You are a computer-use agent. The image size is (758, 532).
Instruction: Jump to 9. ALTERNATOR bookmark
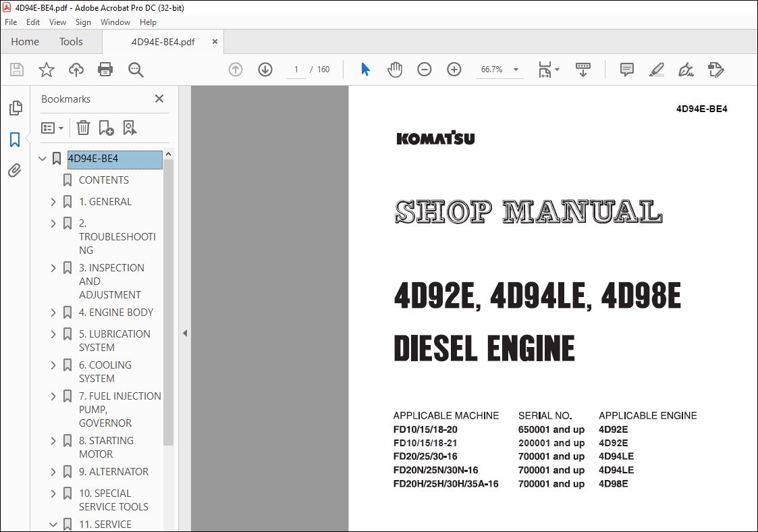[113, 471]
